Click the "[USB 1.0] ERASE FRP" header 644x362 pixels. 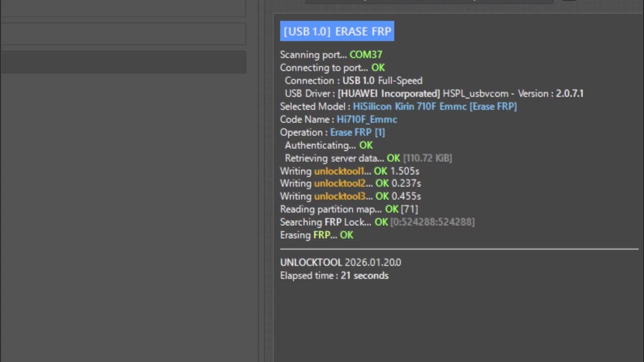point(337,31)
